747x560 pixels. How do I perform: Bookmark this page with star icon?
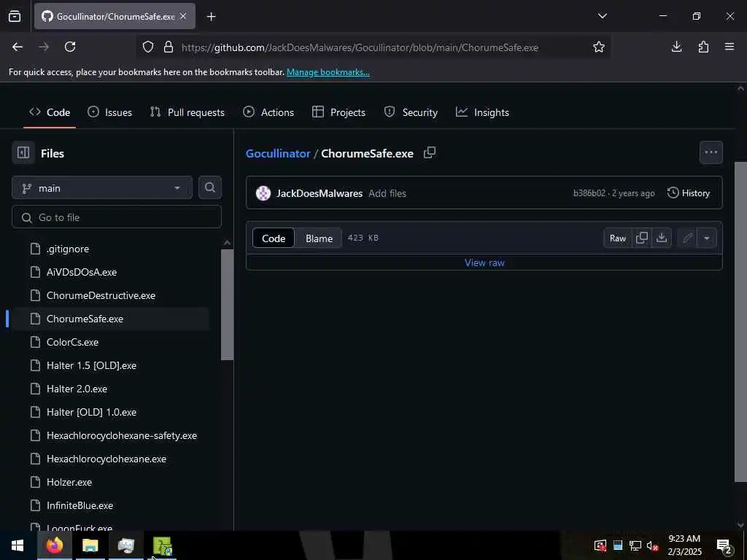click(x=599, y=47)
